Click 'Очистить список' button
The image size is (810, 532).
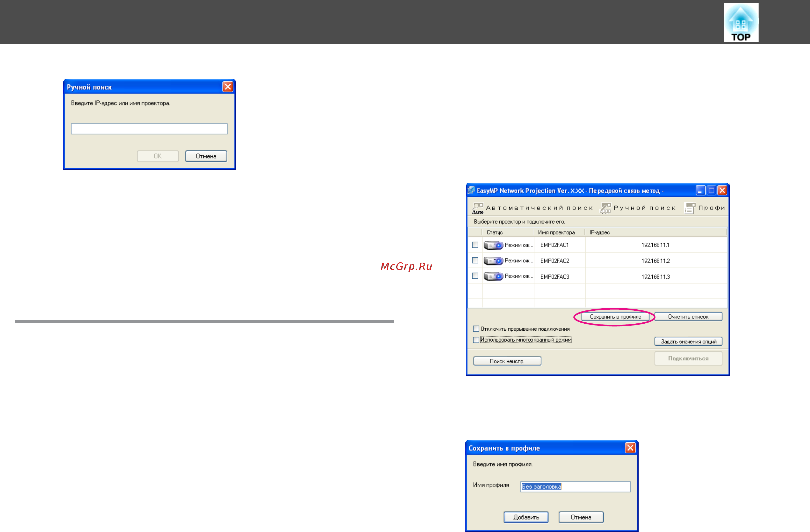pos(688,317)
